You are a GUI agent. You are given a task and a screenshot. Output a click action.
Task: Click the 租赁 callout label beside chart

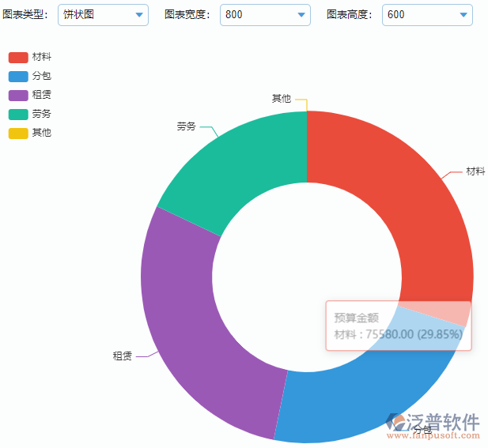pos(122,356)
